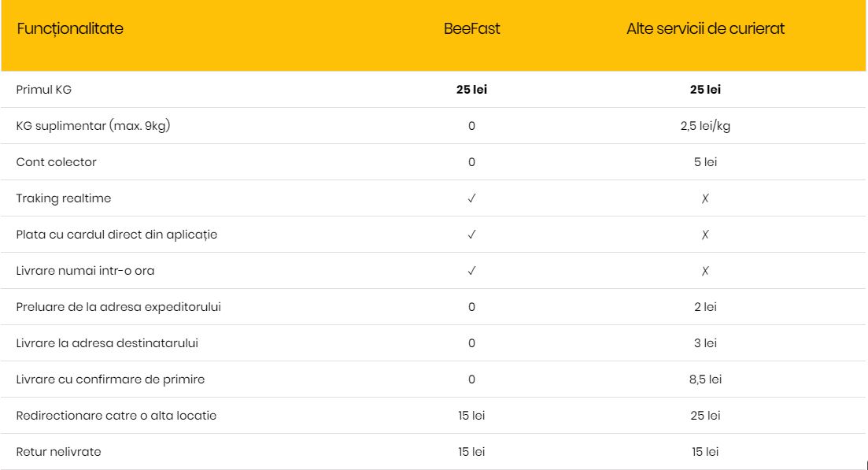Click the 8,5 lei confirmare de primire value
The image size is (868, 470).
(x=705, y=379)
